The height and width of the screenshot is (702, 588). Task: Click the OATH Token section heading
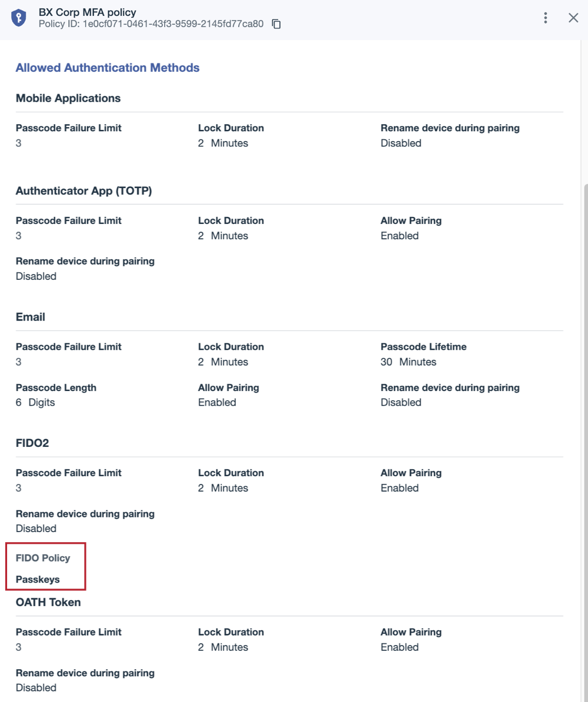tap(48, 602)
